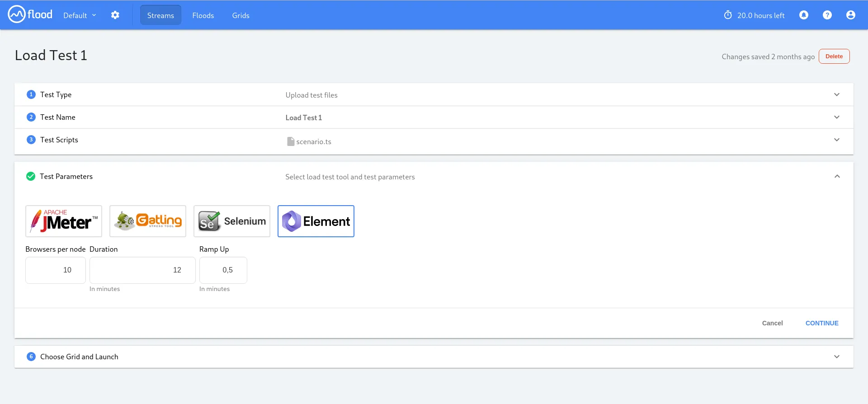
Task: Switch to the Floods tab
Action: [203, 15]
